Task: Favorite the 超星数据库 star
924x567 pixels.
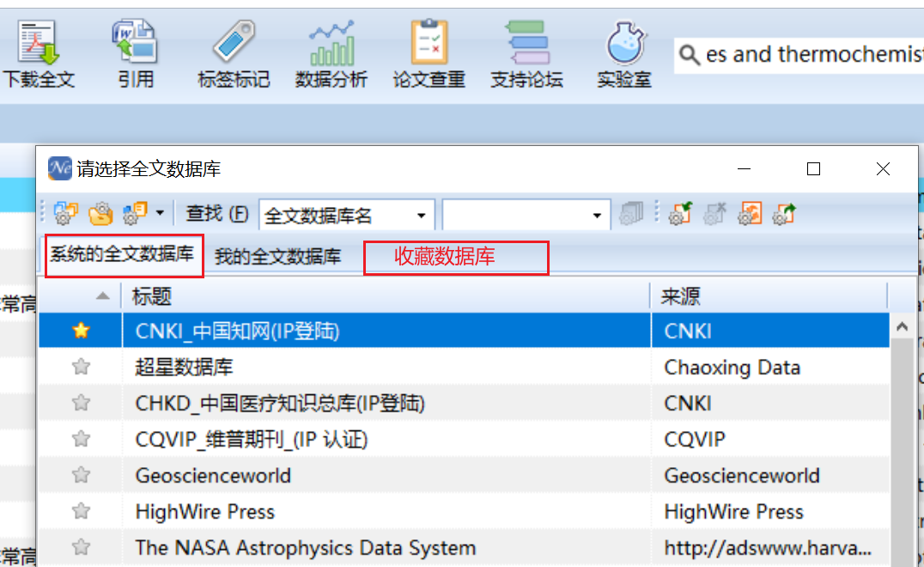Action: point(81,367)
